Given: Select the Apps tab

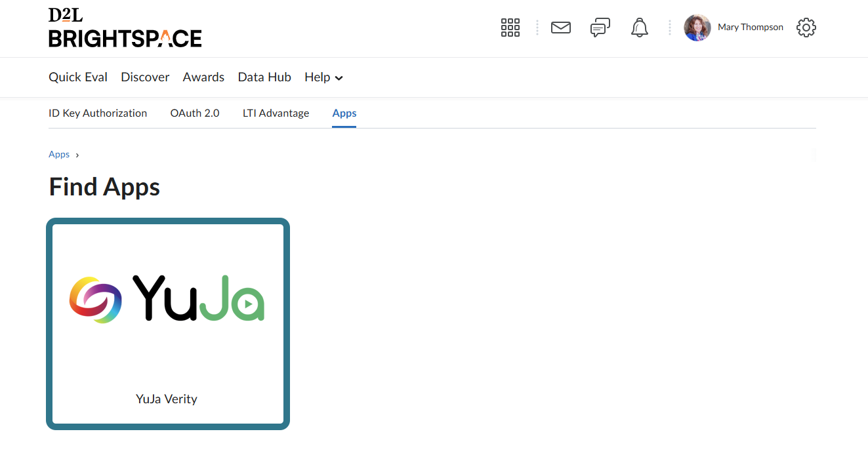Looking at the screenshot, I should pyautogui.click(x=344, y=113).
